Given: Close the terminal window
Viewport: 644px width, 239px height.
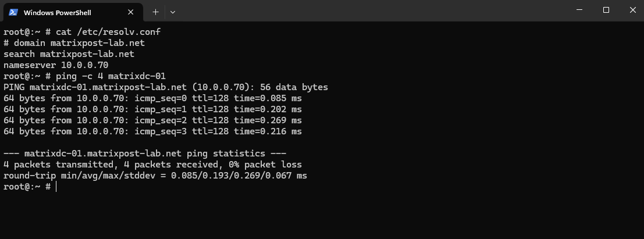Looking at the screenshot, I should pos(632,10).
